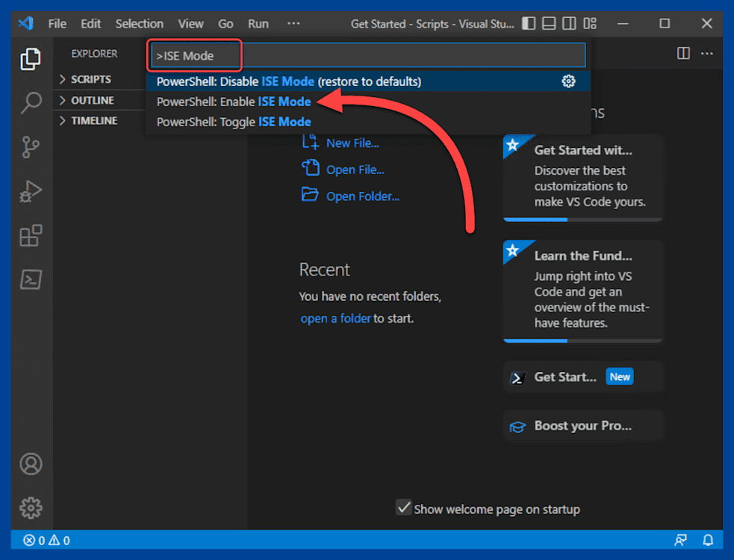Click the open a folder link
This screenshot has height=560, width=734.
335,317
